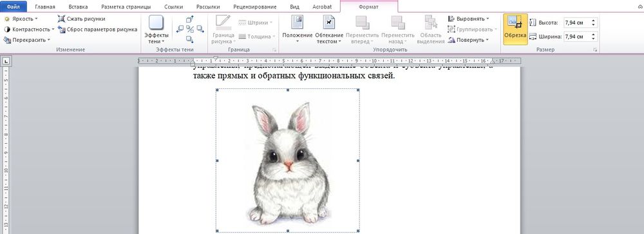Click the Высота height input field
This screenshot has width=644, height=234.
[x=576, y=23]
